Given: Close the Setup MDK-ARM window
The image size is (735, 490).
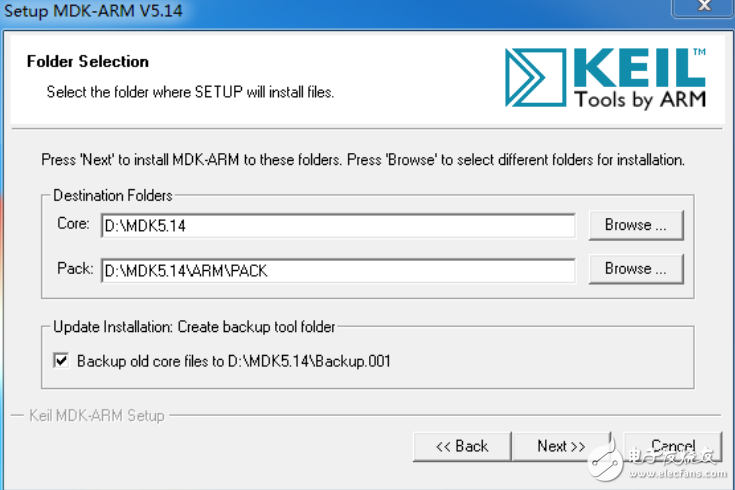Looking at the screenshot, I should tap(703, 7).
